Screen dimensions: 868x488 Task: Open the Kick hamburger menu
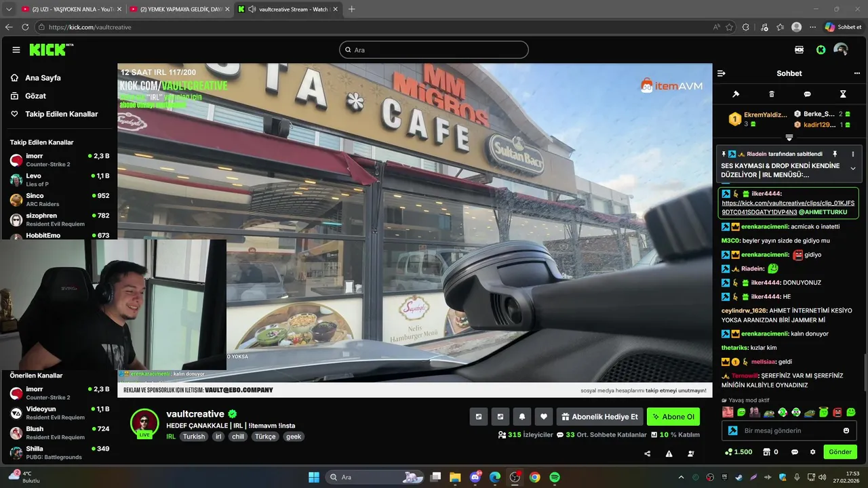16,49
